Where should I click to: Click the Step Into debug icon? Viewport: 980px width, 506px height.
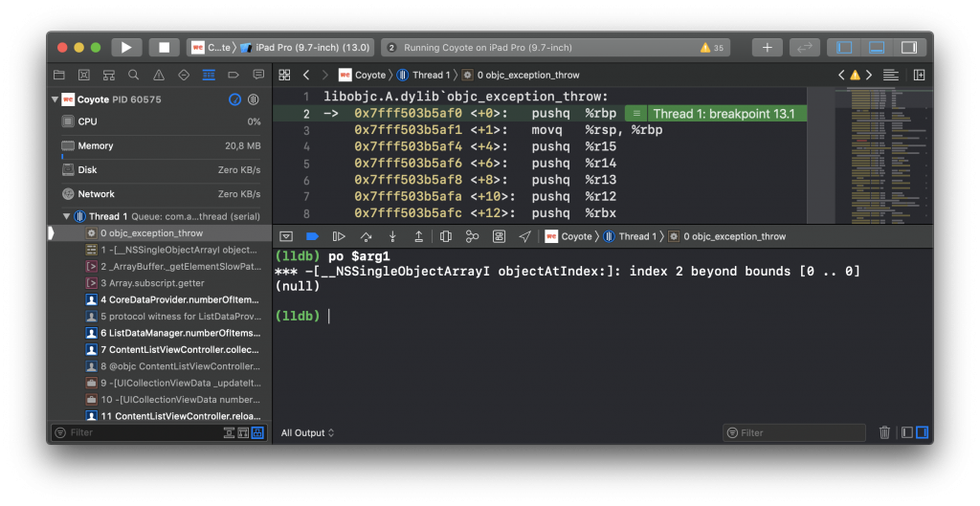392,236
